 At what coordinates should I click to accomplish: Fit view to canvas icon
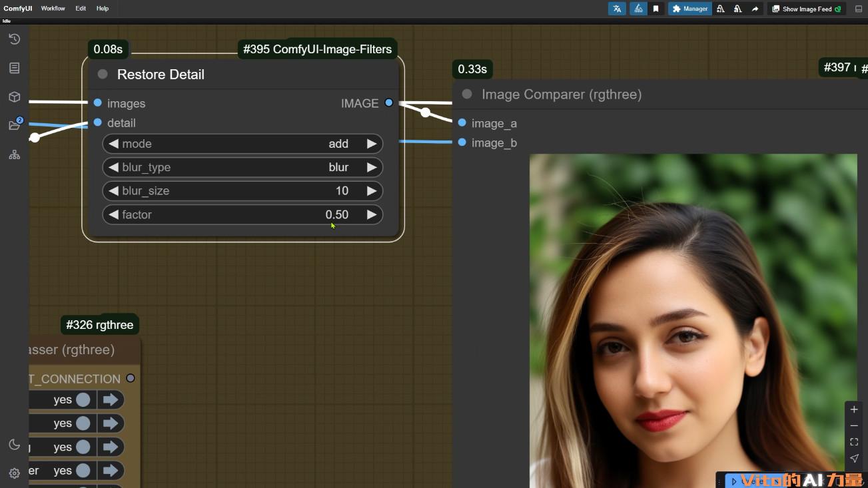[x=854, y=442]
